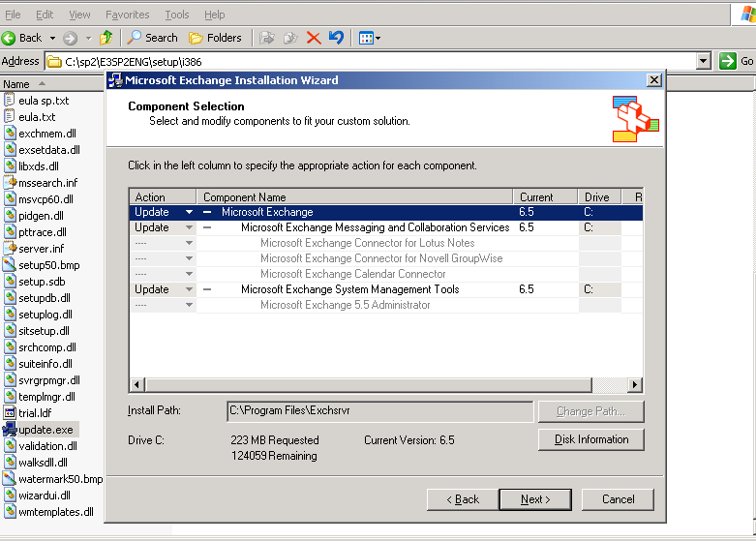Image resolution: width=756 pixels, height=541 pixels.
Task: Click the Move To folder icon
Action: point(266,38)
